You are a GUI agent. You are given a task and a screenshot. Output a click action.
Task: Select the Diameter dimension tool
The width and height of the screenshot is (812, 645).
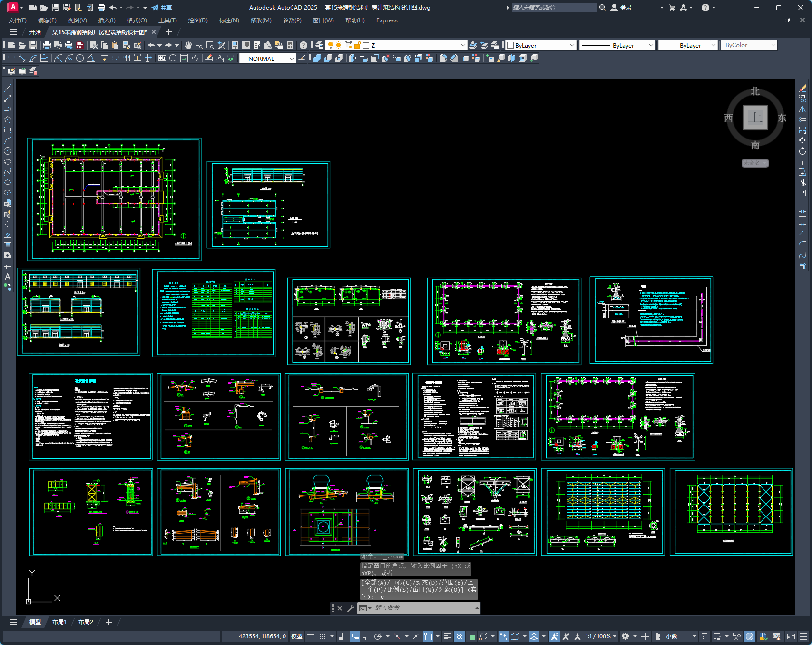(x=80, y=58)
